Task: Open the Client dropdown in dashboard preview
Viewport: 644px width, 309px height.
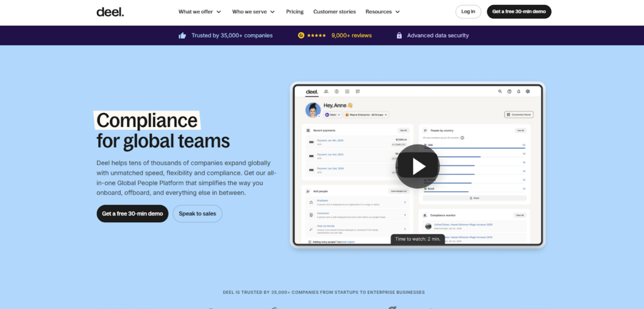Action: (333, 115)
